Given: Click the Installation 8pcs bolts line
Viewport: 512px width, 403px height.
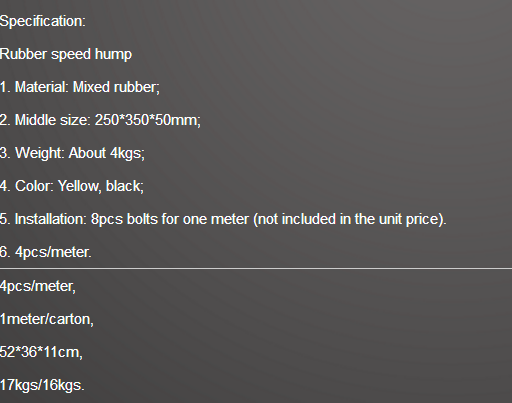Looking at the screenshot, I should pyautogui.click(x=223, y=219).
